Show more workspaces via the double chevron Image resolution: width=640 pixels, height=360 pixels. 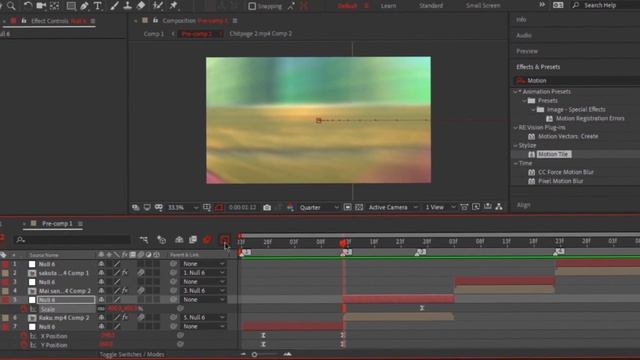[542, 5]
